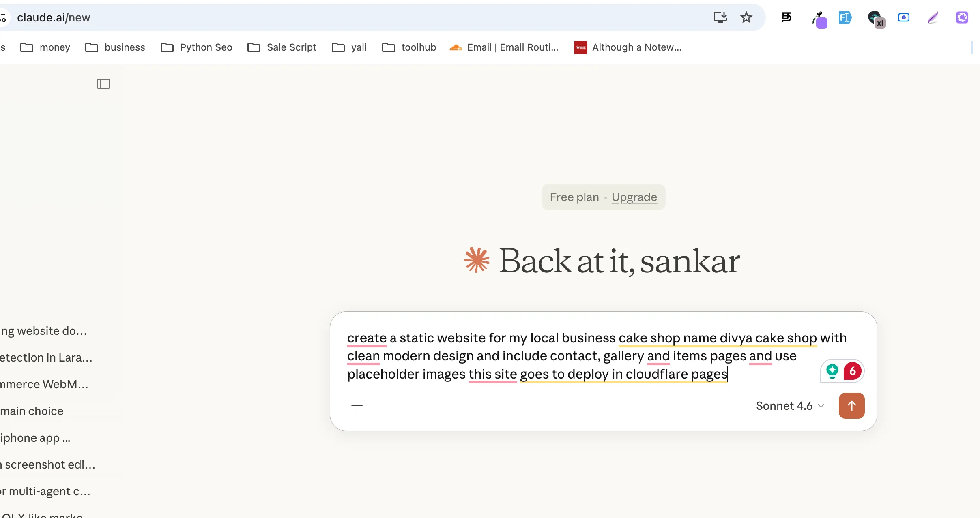Click the bookmark star icon

click(x=746, y=17)
